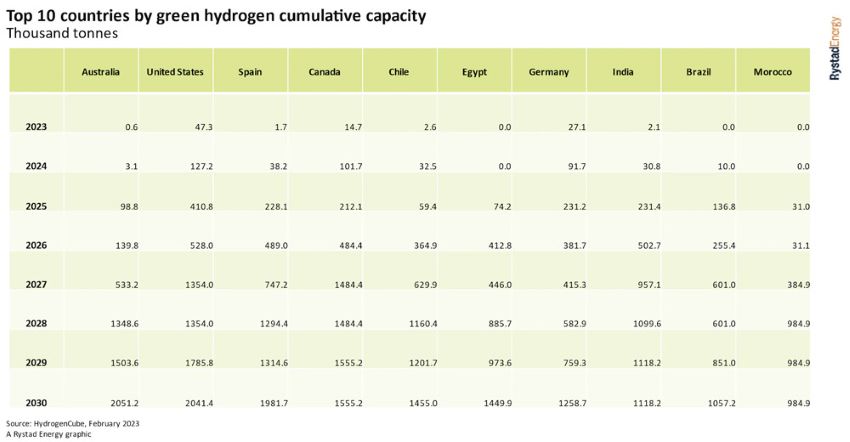This screenshot has height=442, width=850.
Task: Click the Germany column header
Action: coord(549,72)
